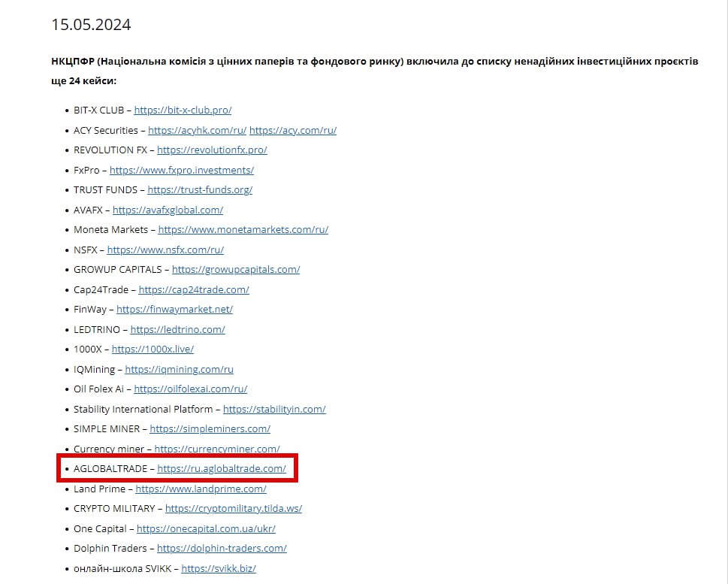Screen dimensions: 728x584
Task: Click the growupcapitals.com link
Action: pos(236,269)
